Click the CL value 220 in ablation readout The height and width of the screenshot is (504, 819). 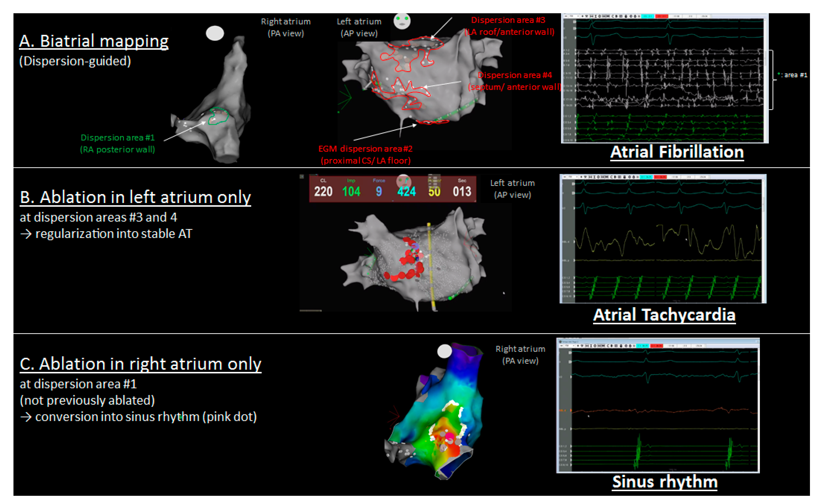click(323, 191)
